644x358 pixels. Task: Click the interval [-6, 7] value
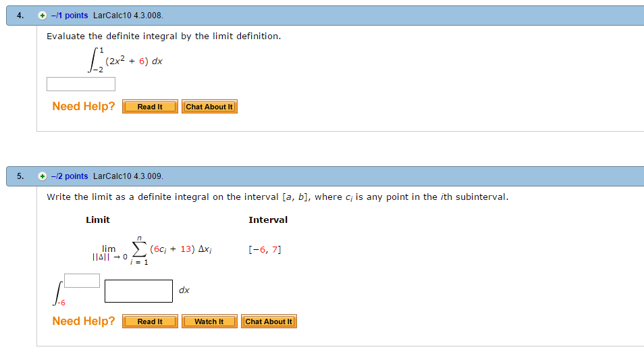(265, 249)
